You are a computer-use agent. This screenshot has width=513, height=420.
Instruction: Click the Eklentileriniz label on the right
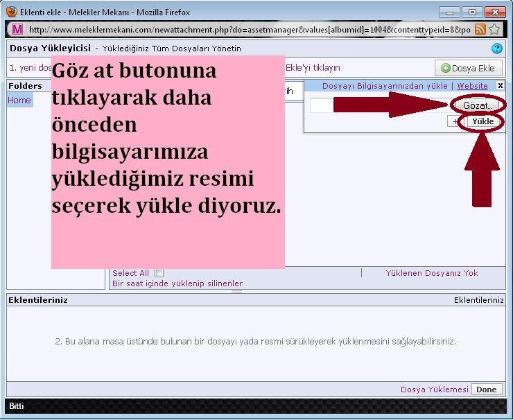pyautogui.click(x=478, y=300)
